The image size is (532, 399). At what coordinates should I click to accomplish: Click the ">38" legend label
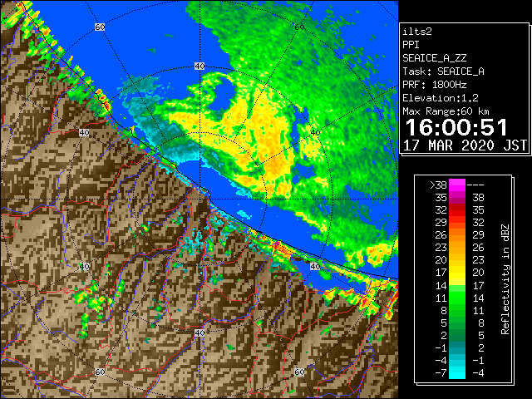[x=438, y=185]
